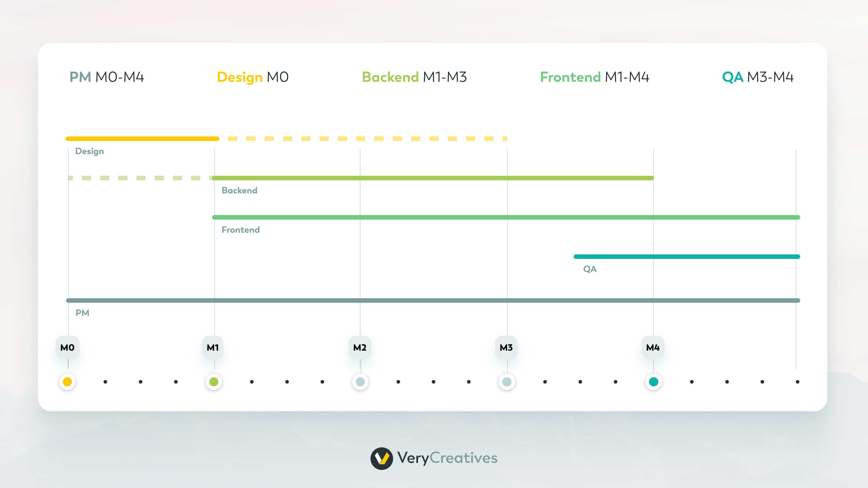Select the light blue M2 milestone dot

pos(360,382)
